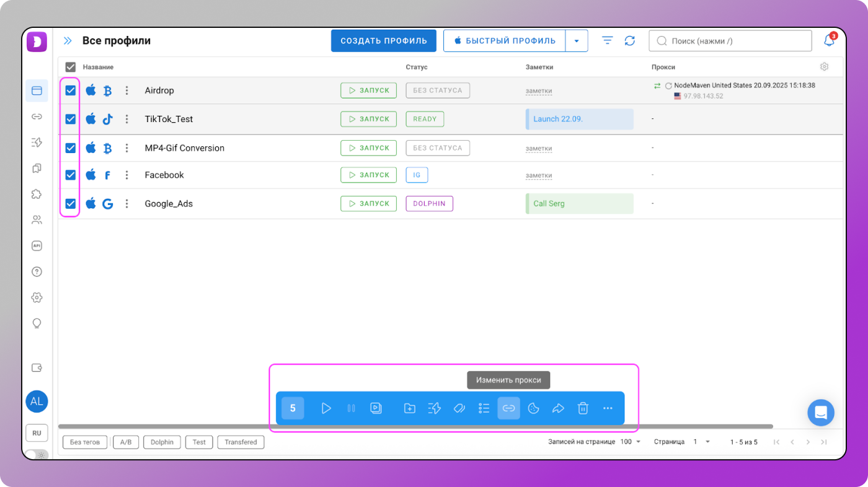The height and width of the screenshot is (487, 868).
Task: Uncheck the Airdrop profile checkbox
Action: [x=71, y=90]
